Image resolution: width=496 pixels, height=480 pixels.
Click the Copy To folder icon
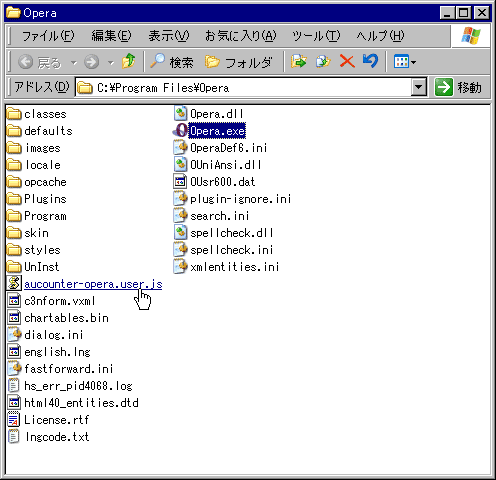tap(323, 62)
